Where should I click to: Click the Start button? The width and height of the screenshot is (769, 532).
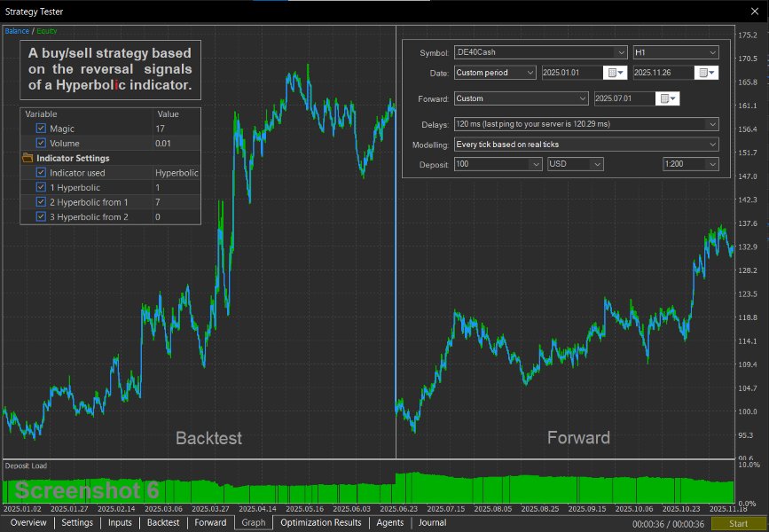point(738,524)
